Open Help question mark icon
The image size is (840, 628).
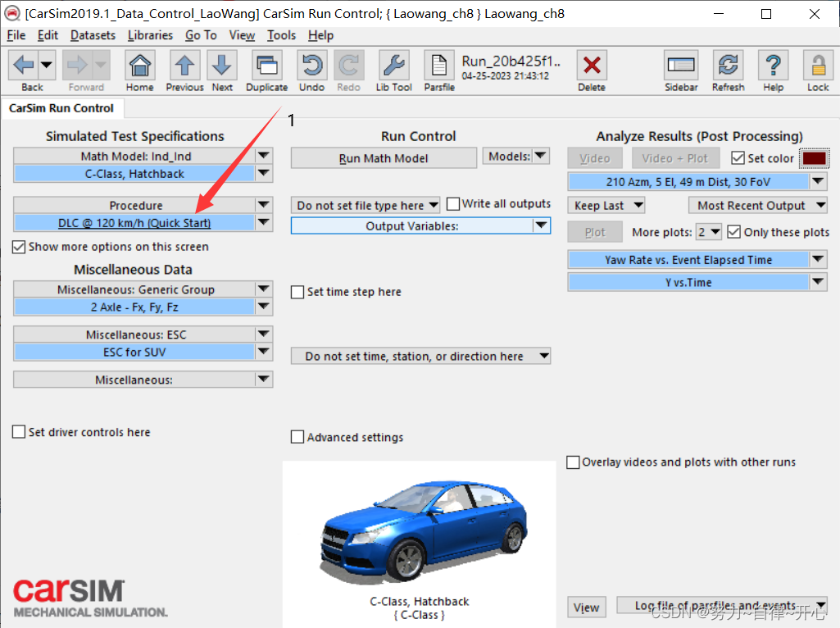pos(773,66)
